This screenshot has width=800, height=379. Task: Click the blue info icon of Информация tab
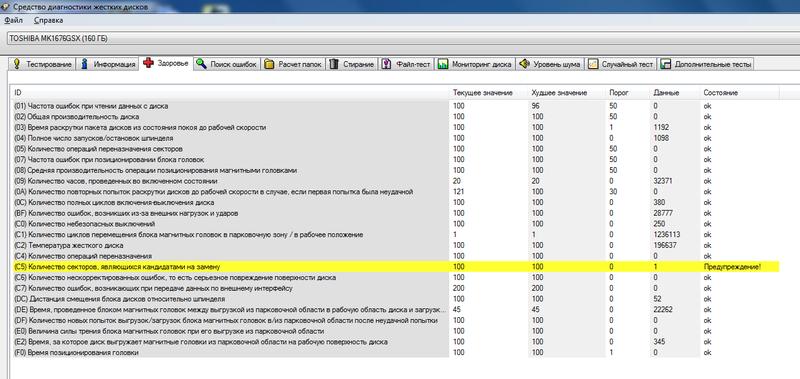tap(84, 64)
